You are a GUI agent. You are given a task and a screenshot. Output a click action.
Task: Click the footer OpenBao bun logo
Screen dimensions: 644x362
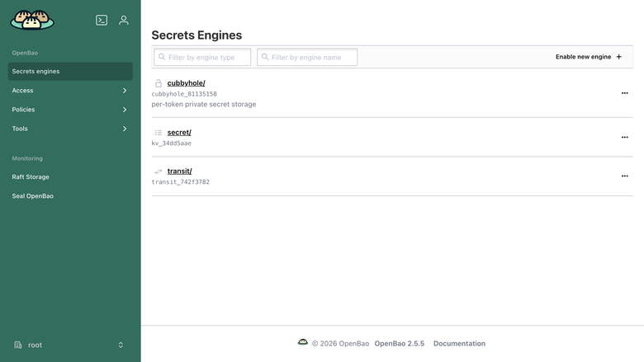coord(303,342)
